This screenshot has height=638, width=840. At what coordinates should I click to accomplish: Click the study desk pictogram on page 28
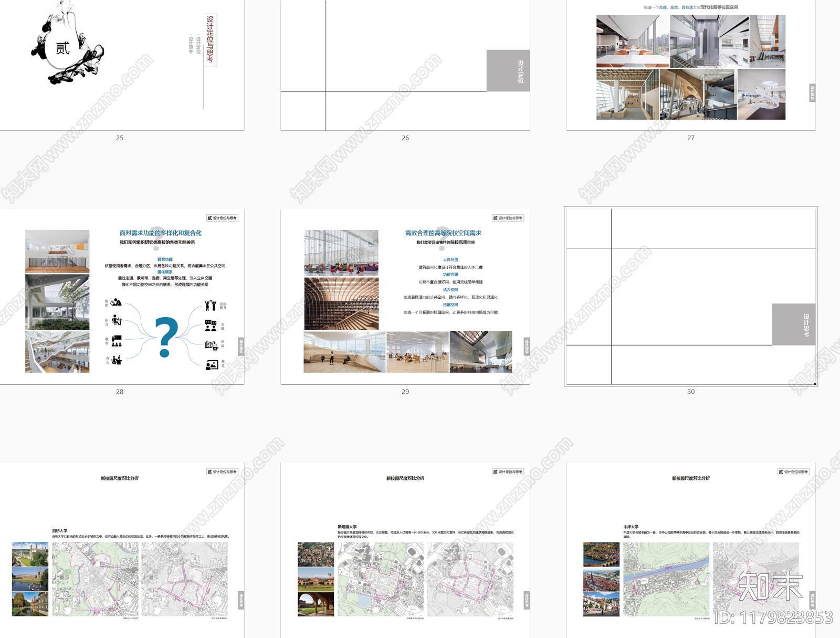pyautogui.click(x=117, y=320)
